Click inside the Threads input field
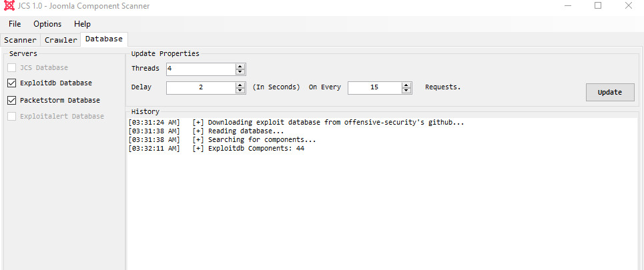The height and width of the screenshot is (270, 644). tap(201, 69)
